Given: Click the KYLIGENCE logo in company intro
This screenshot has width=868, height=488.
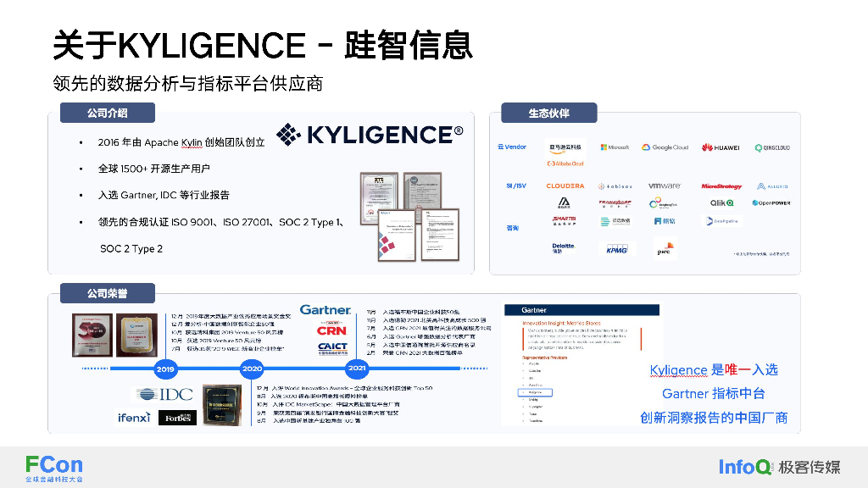Looking at the screenshot, I should 370,135.
